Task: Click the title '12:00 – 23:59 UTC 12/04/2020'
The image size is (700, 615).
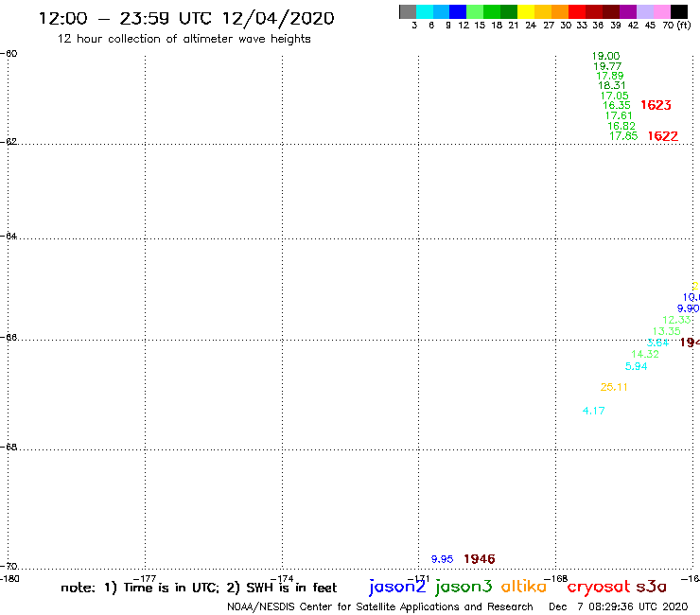Action: (186, 18)
